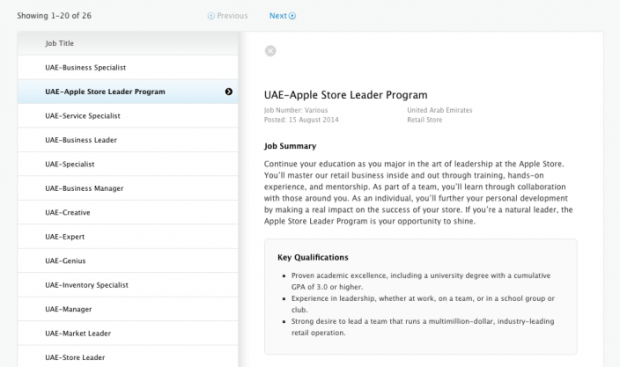Screen dimensions: 620x367
Task: Open the UAE-Service Specialist listing
Action: (x=128, y=116)
